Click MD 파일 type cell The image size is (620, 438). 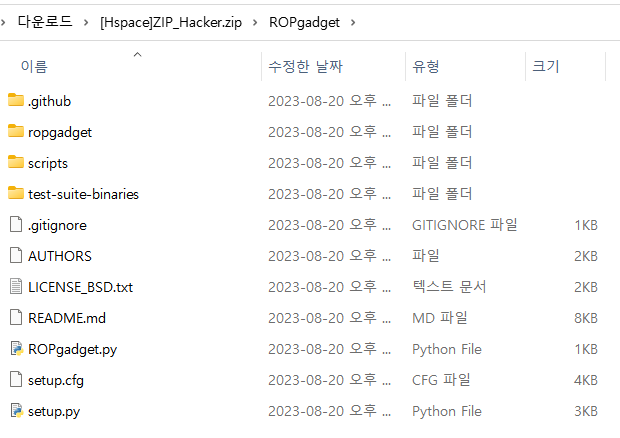click(x=440, y=318)
